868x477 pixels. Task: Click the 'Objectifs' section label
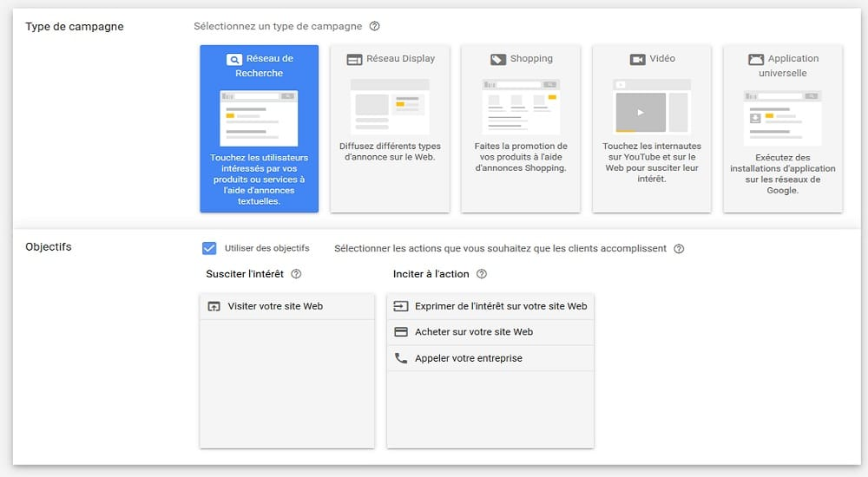[x=49, y=247]
